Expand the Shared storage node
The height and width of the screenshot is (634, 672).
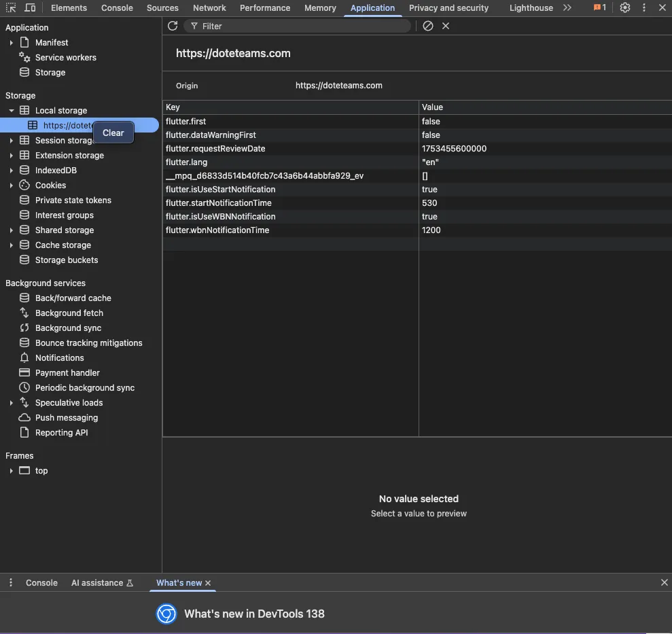11,230
